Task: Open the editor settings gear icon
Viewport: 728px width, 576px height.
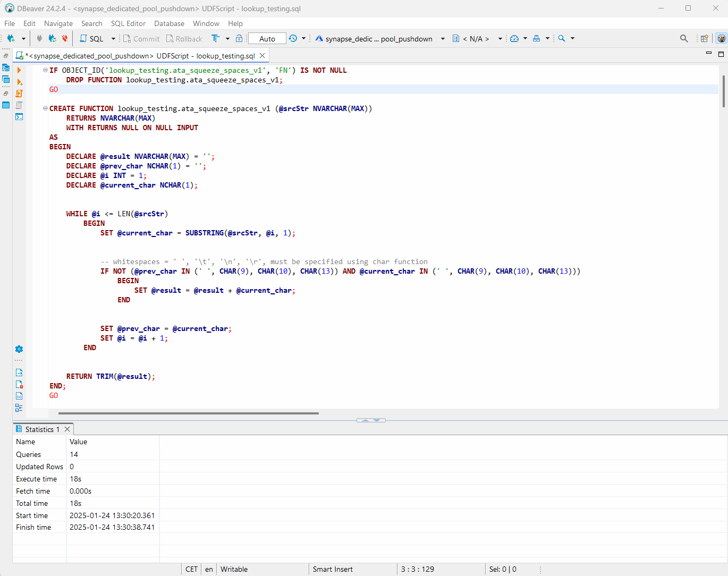Action: (19, 349)
